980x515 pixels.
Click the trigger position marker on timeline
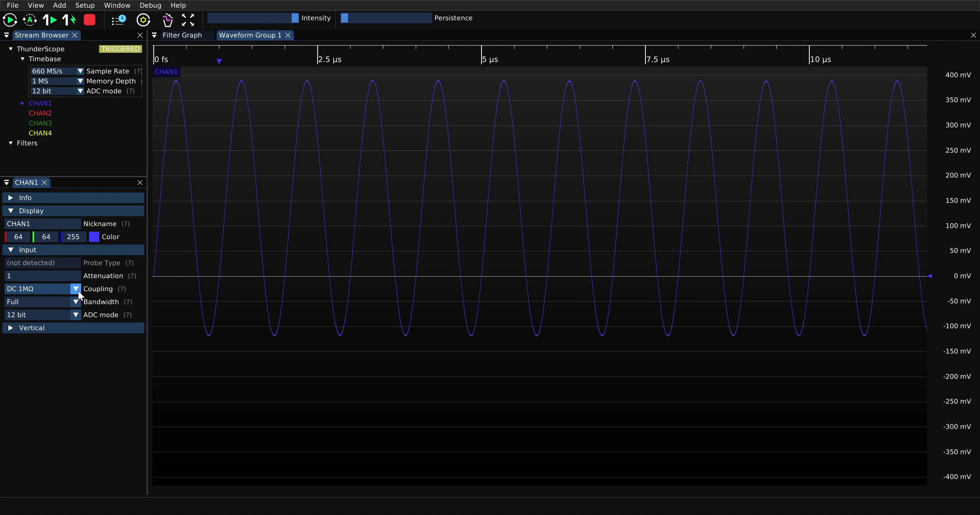tap(219, 61)
